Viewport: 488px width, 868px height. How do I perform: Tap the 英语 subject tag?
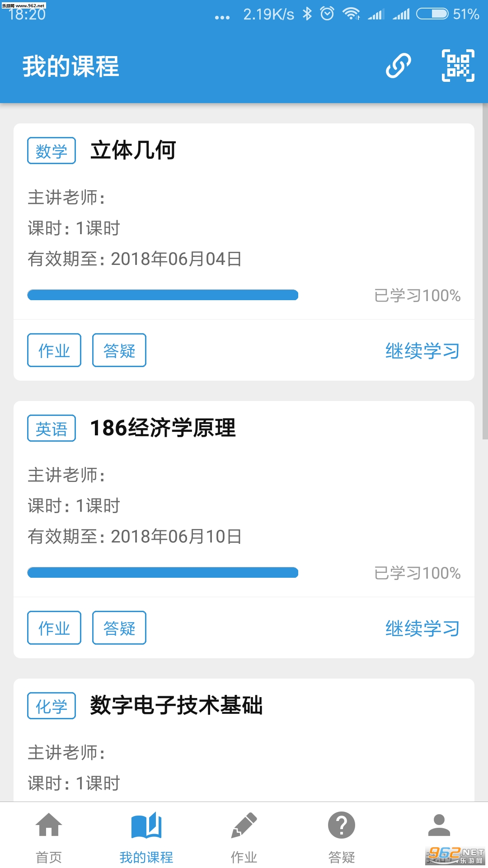52,428
